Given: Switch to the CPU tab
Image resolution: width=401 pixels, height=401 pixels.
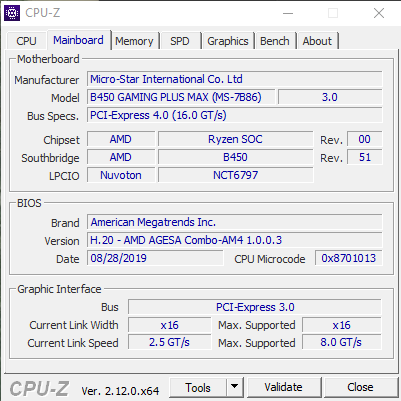Looking at the screenshot, I should pyautogui.click(x=26, y=41).
